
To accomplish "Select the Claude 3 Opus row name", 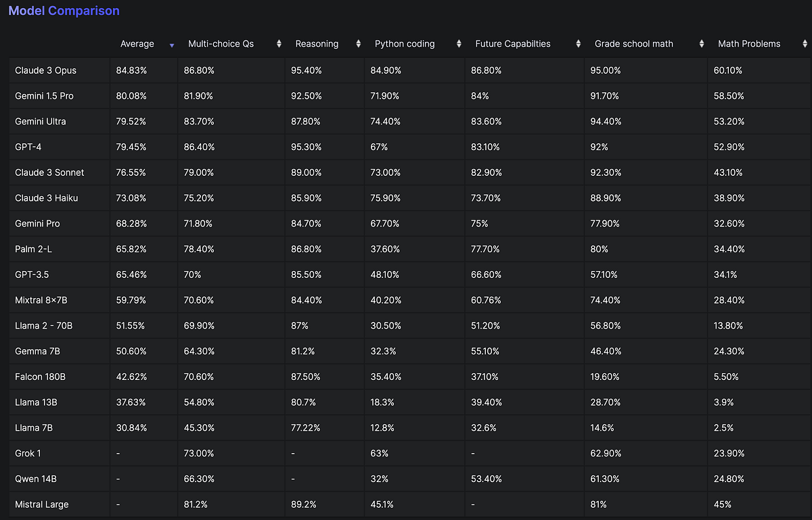I will [45, 70].
